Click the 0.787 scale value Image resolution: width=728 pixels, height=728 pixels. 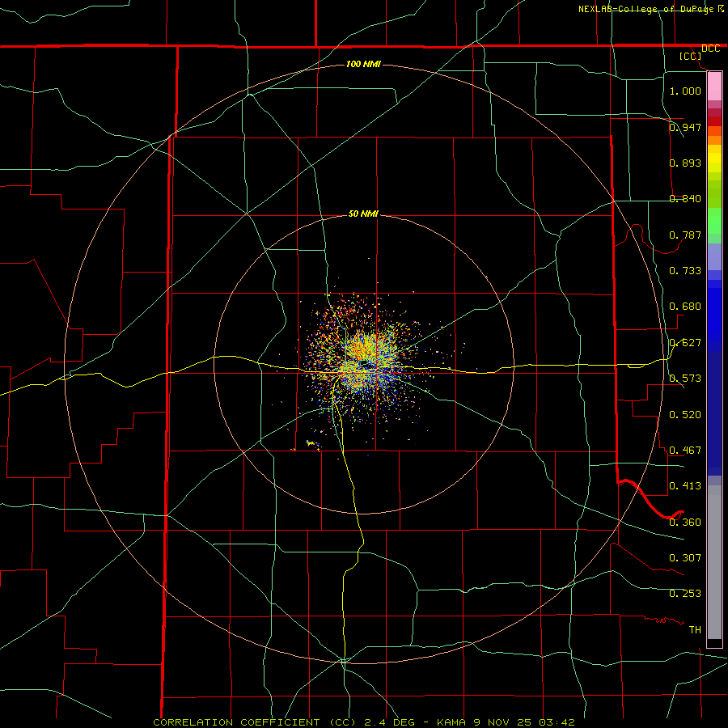pos(685,235)
